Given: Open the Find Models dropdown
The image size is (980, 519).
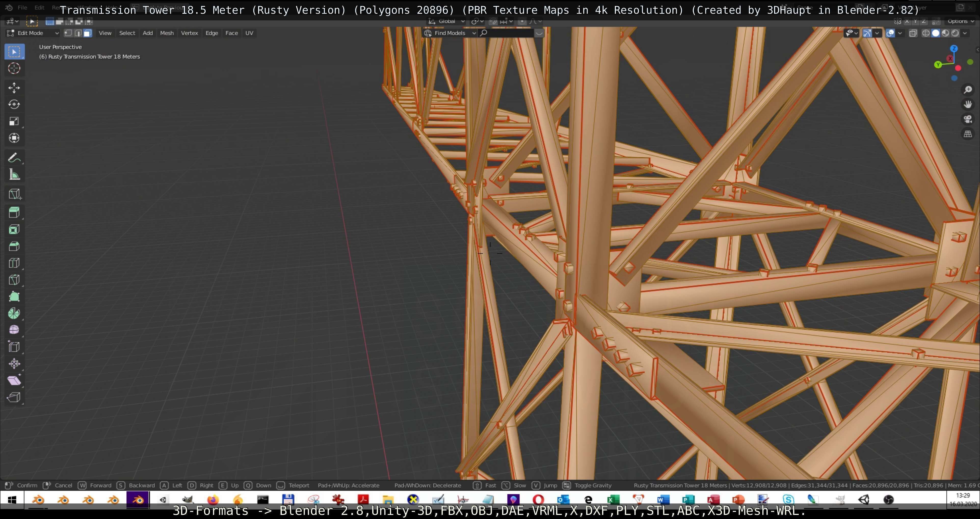Looking at the screenshot, I should click(x=450, y=33).
